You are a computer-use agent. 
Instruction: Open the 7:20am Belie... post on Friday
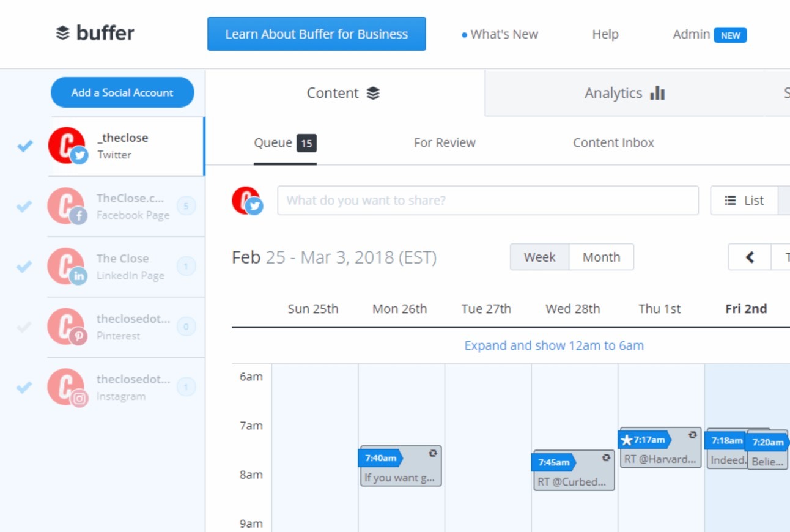click(x=767, y=451)
